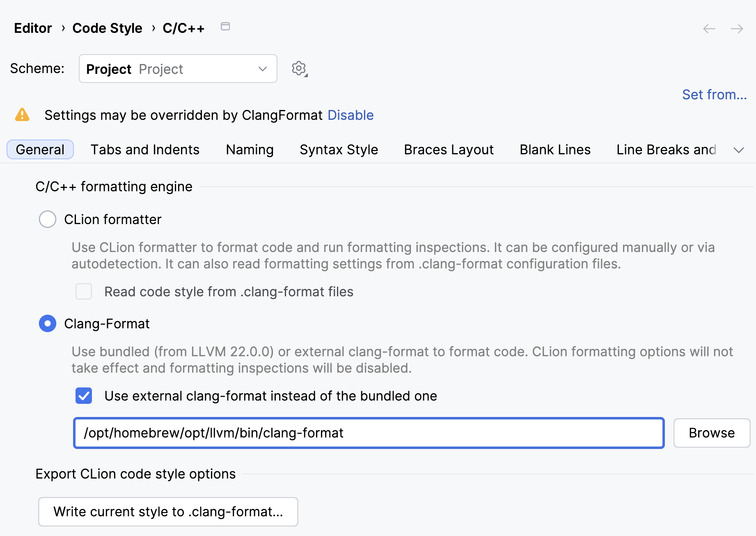The height and width of the screenshot is (536, 756).
Task: Uncheck Use external clang-format checkbox
Action: click(84, 396)
